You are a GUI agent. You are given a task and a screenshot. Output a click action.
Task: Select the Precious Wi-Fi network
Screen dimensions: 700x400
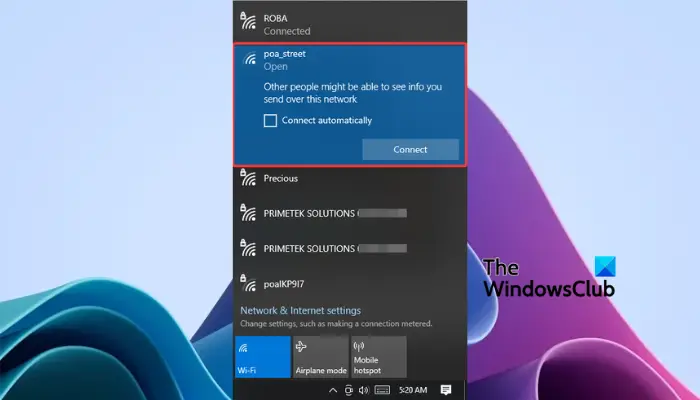pyautogui.click(x=350, y=179)
